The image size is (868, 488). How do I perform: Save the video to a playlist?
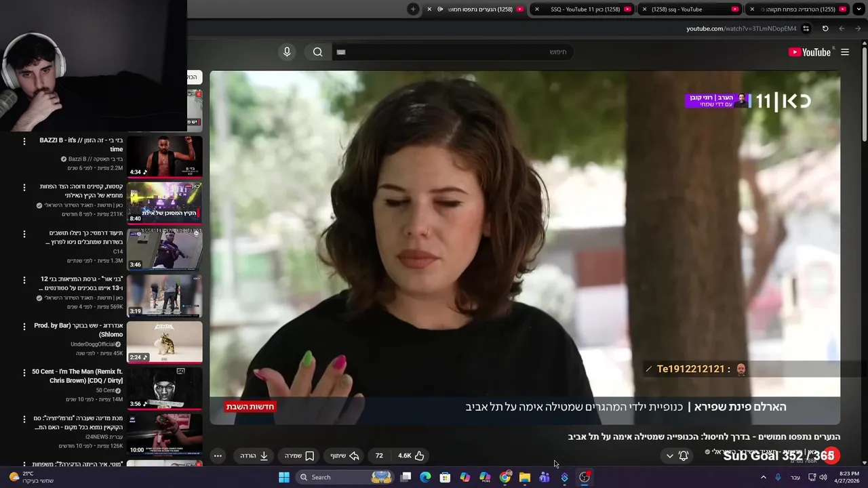[x=299, y=455]
